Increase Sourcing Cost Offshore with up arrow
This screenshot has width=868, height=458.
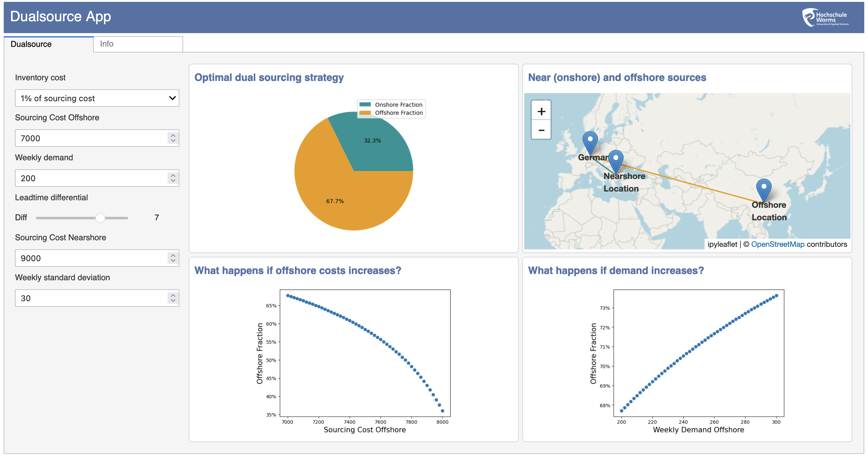[x=173, y=135]
